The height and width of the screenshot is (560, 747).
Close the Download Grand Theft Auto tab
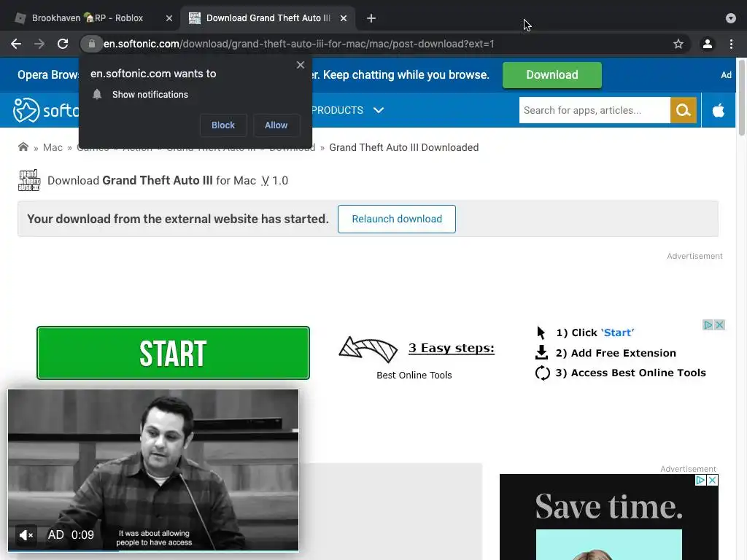344,18
